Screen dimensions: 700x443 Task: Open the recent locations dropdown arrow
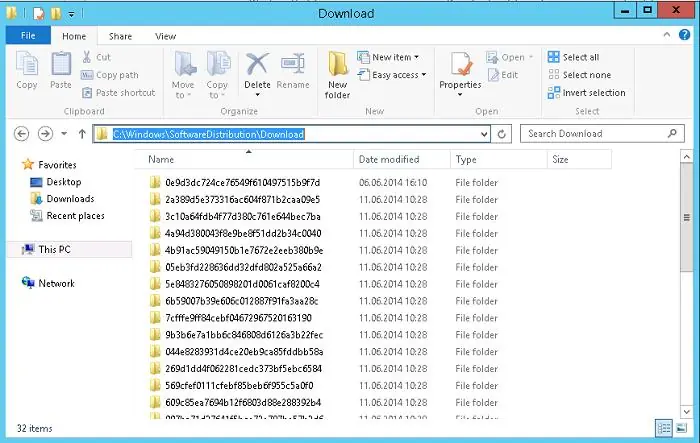(x=64, y=134)
